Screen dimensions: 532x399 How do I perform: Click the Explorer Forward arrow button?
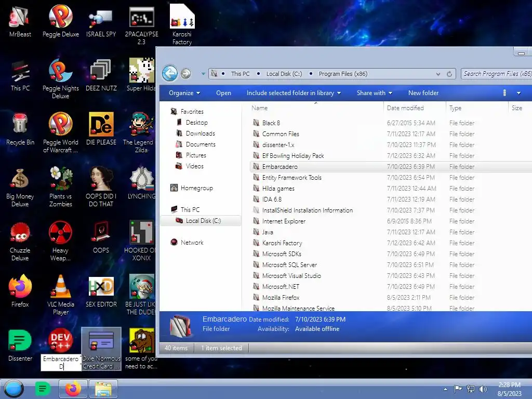[185, 73]
